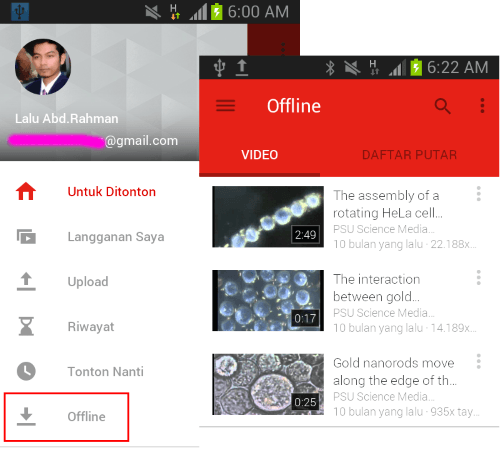Viewport: 500px width, 450px height.
Task: Switch to the DAFTAR PUTAR tab
Action: click(409, 155)
